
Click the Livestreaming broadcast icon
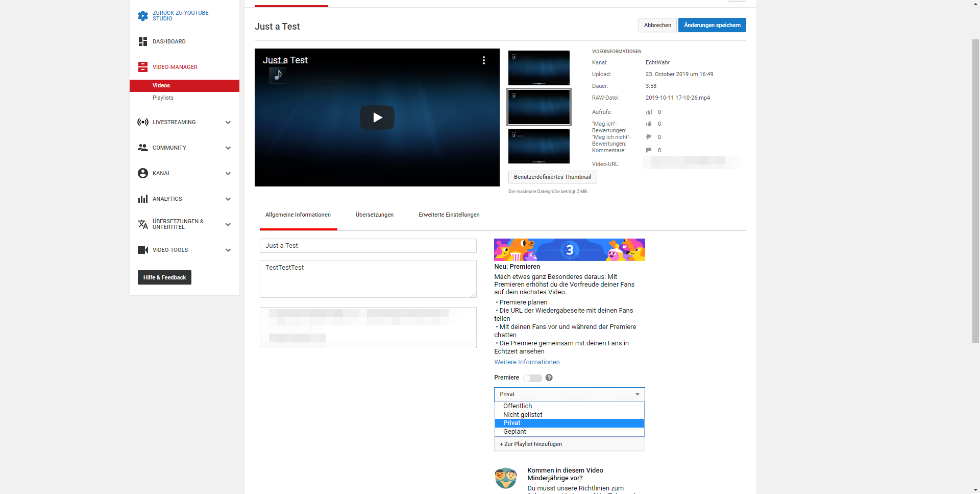[x=143, y=122]
